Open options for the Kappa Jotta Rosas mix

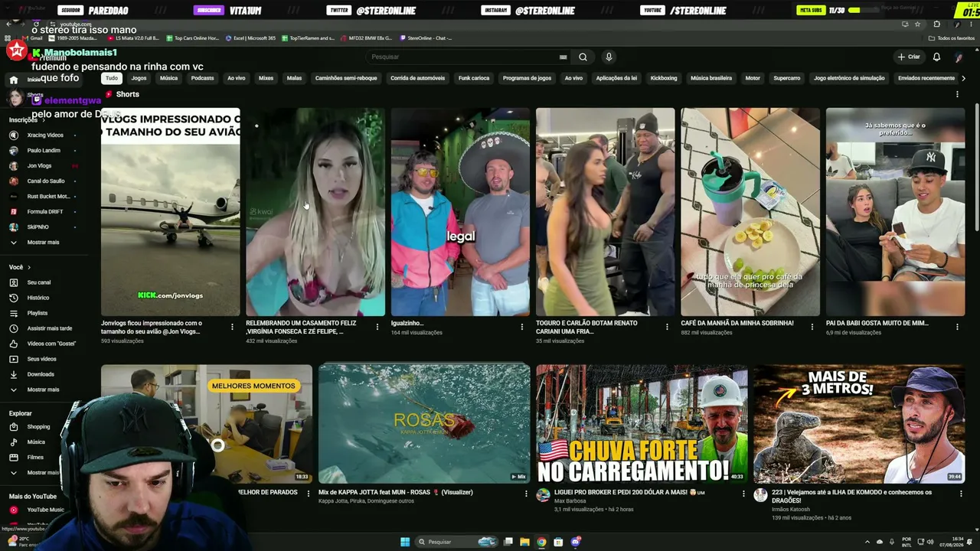point(526,494)
